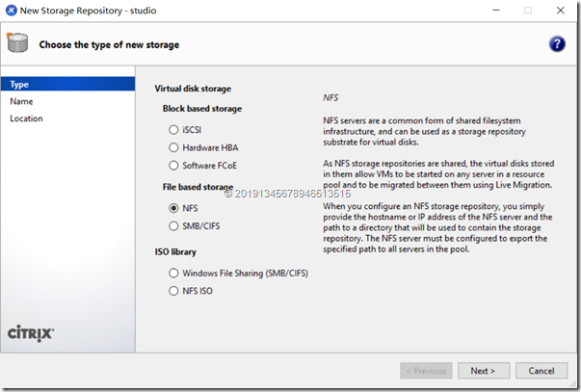The width and height of the screenshot is (581, 392).
Task: Click the blue help question mark icon
Action: pyautogui.click(x=557, y=44)
